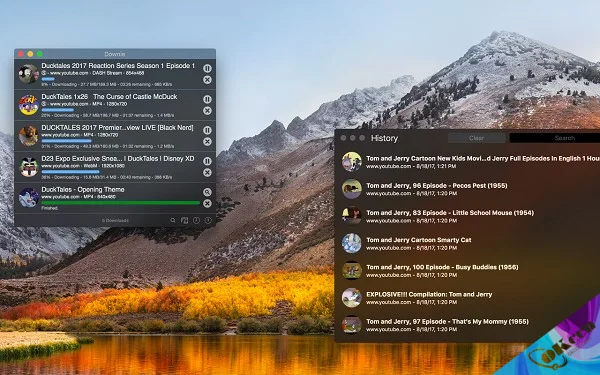Select 'DuckTales - Opening Theme' title

click(x=83, y=190)
